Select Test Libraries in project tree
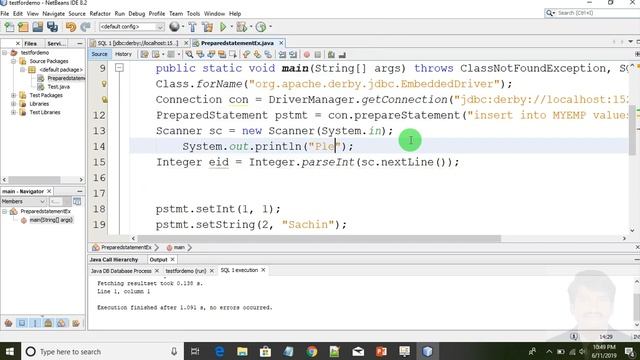This screenshot has width=640, height=360. click(44, 112)
